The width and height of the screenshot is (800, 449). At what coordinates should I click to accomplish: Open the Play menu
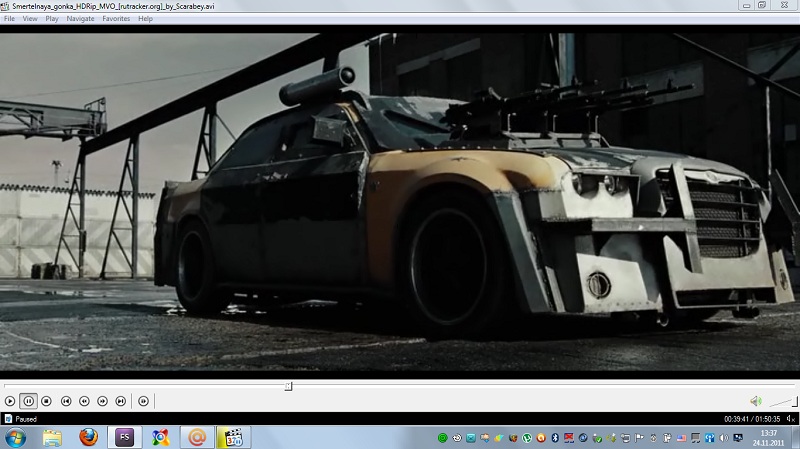click(52, 18)
